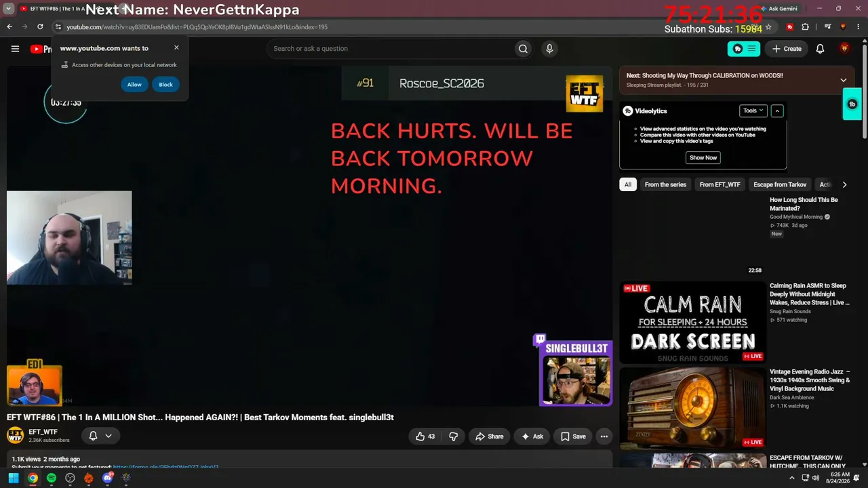The height and width of the screenshot is (488, 868).
Task: Open the EFT_WTF channel name link
Action: (x=43, y=432)
